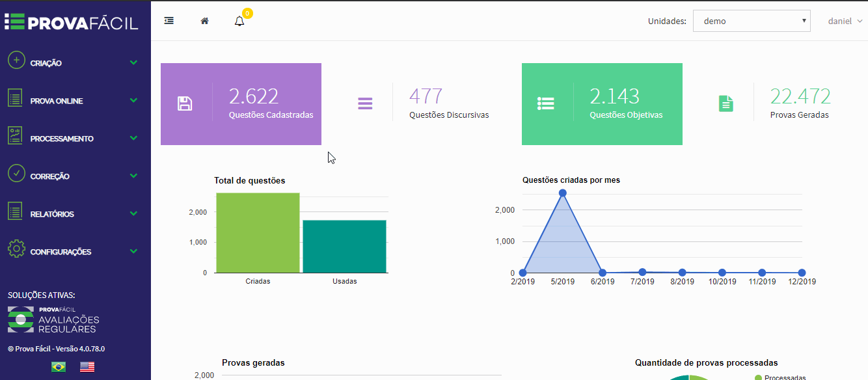This screenshot has width=868, height=380.
Task: Click the Brazilian flag language icon
Action: click(59, 367)
